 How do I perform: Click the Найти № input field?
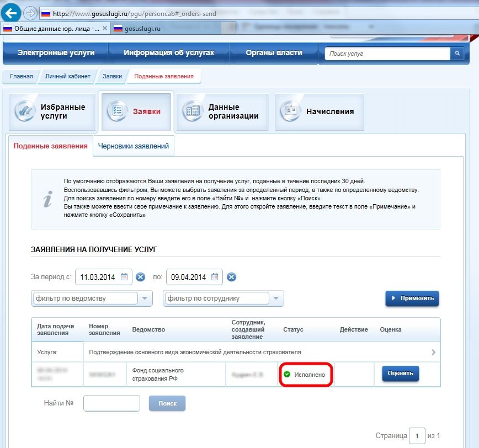(x=111, y=403)
